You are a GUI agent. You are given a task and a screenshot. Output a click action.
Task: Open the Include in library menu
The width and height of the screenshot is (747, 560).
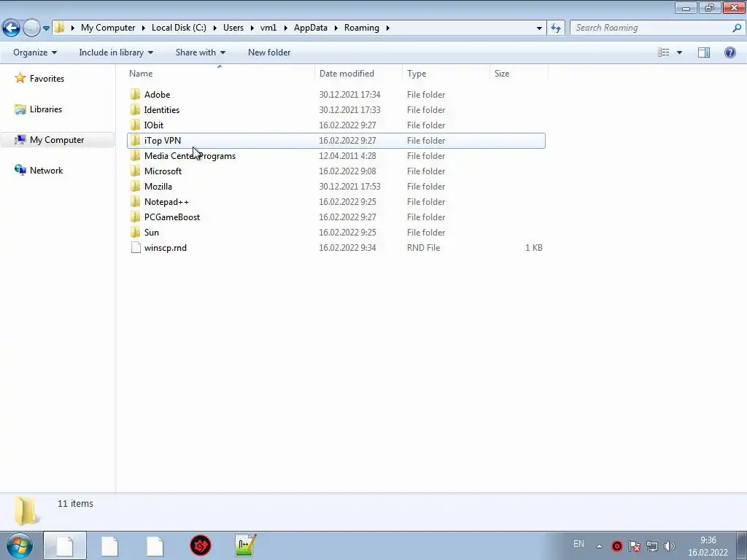click(x=116, y=52)
